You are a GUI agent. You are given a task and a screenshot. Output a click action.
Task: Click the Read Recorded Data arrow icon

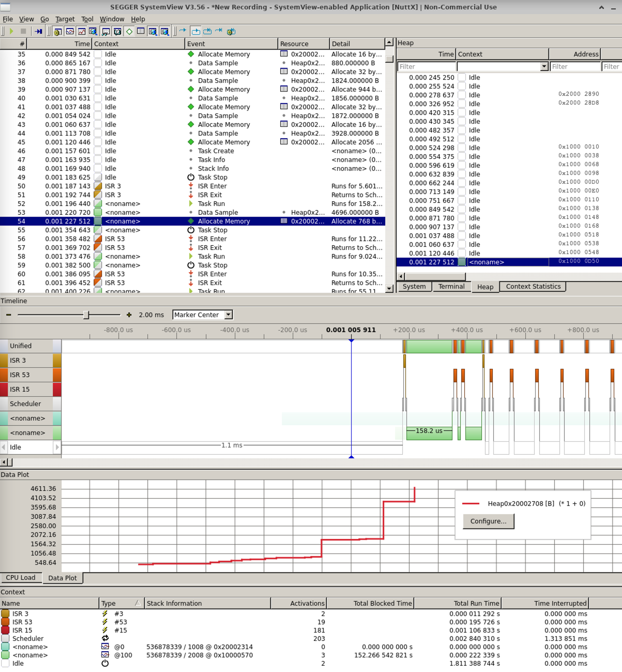click(x=39, y=32)
